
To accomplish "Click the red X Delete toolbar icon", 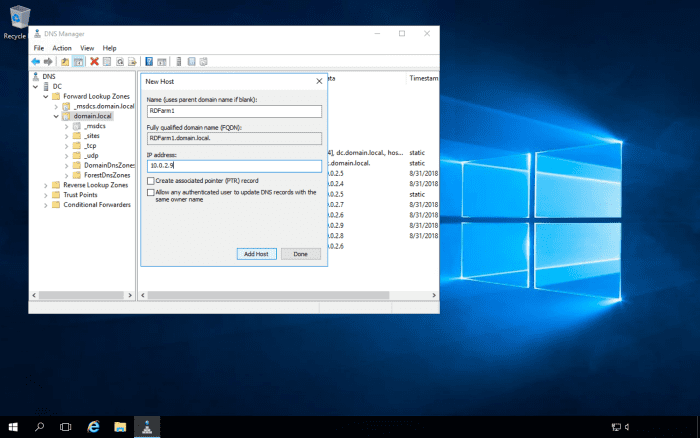I will point(94,62).
